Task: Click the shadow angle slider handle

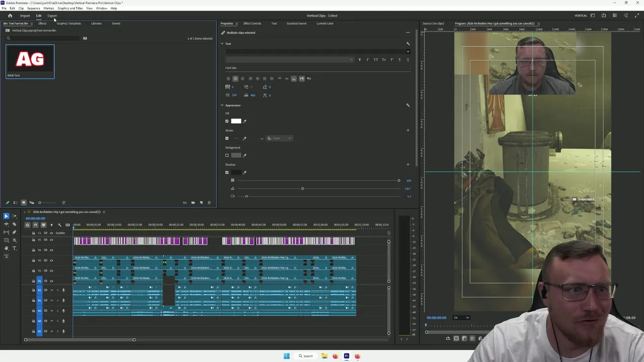Action: coord(302,189)
